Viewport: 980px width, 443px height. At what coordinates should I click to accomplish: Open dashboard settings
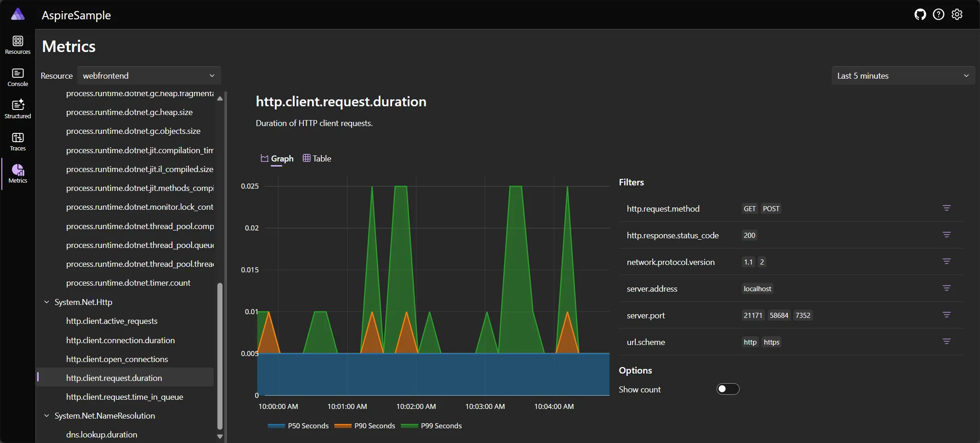point(957,14)
